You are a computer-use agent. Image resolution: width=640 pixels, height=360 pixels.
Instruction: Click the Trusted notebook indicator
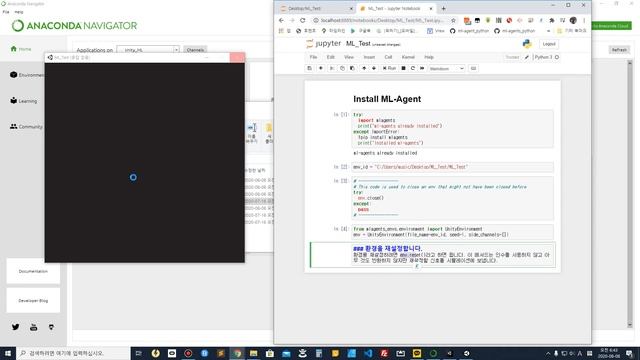tap(512, 57)
